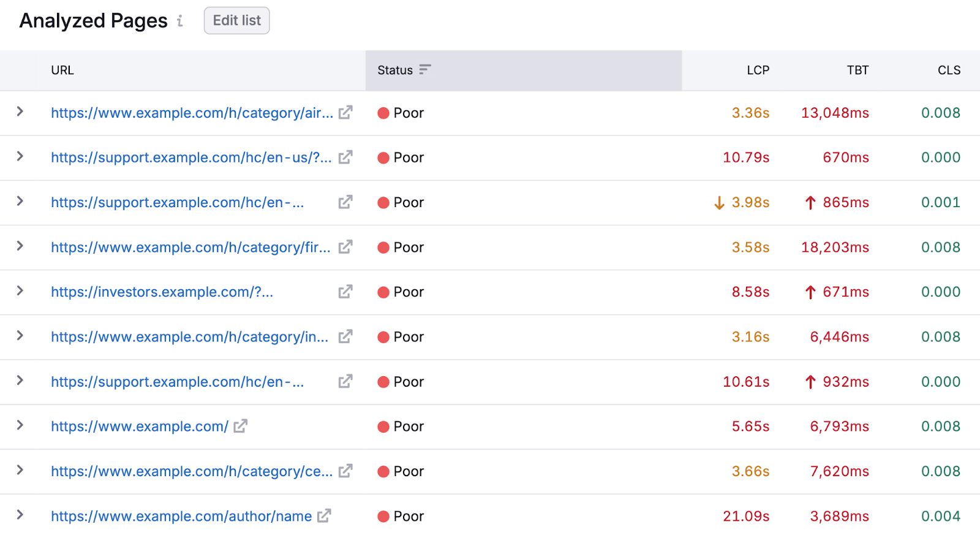Click the red Poor status dot in first row

coord(383,113)
